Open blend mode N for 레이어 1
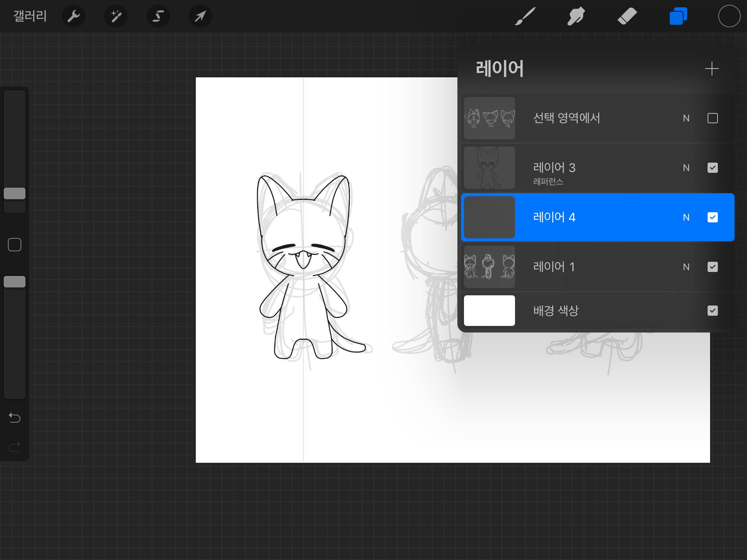 coord(686,267)
